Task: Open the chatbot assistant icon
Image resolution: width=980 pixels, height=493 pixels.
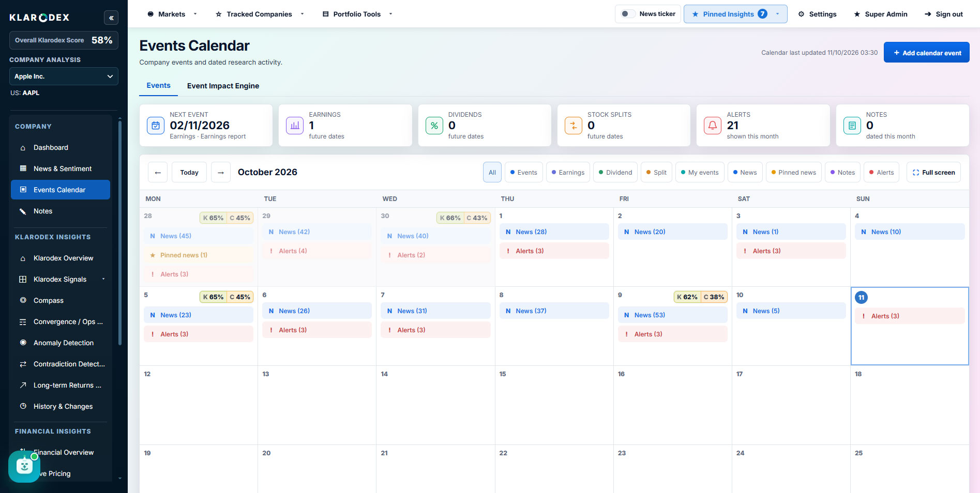Action: click(24, 466)
